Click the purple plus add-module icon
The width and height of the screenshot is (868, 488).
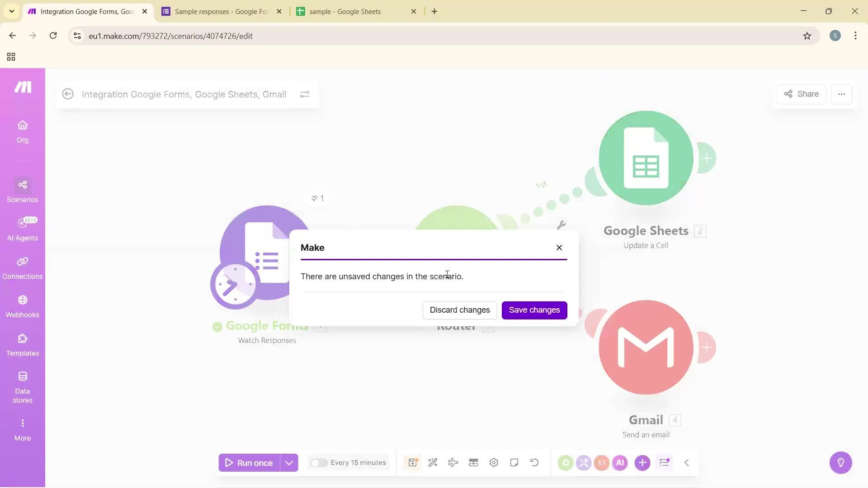point(642,462)
